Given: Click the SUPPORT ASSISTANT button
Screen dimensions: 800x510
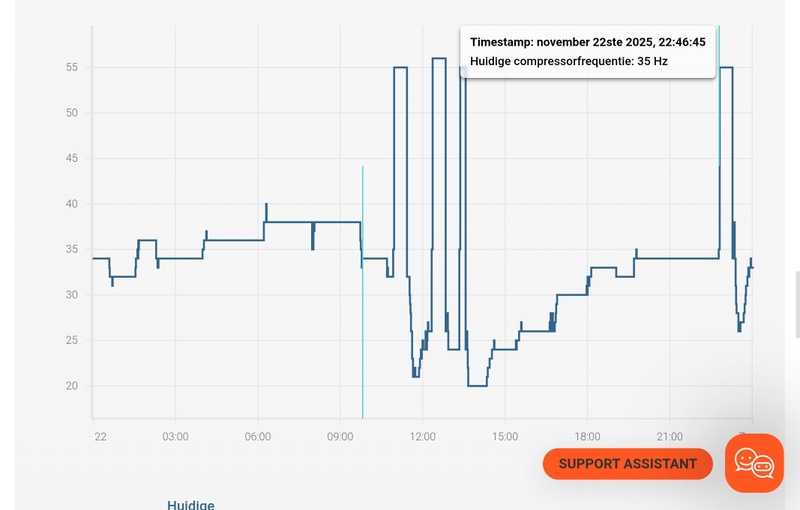Looking at the screenshot, I should pyautogui.click(x=627, y=464).
